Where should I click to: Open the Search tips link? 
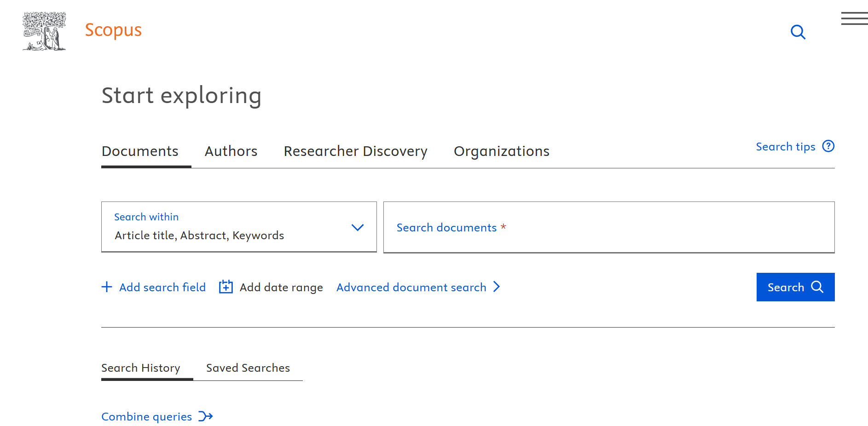785,147
